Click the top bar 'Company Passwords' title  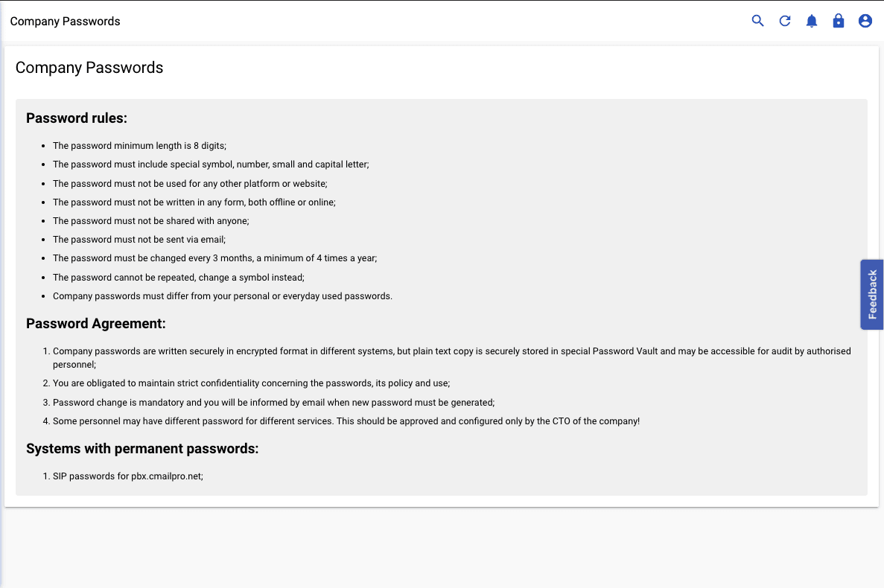click(65, 21)
